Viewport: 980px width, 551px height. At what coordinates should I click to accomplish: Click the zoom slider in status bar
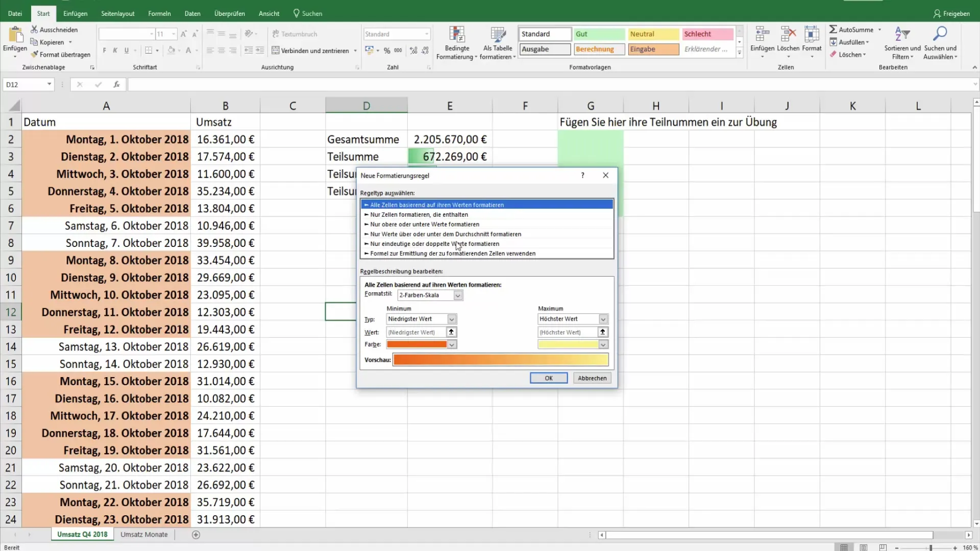[930, 547]
